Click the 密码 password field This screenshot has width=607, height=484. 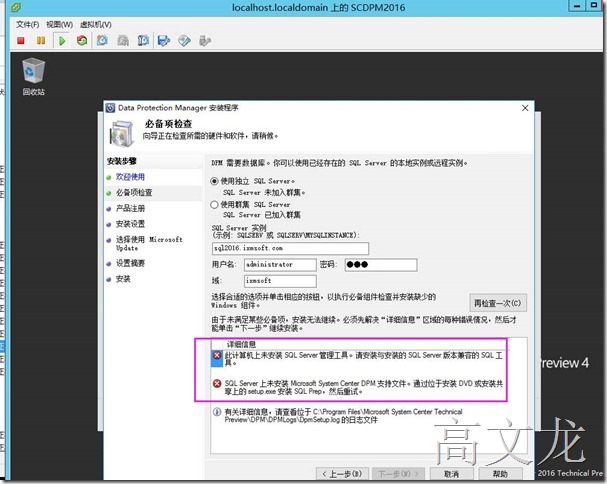pos(381,265)
